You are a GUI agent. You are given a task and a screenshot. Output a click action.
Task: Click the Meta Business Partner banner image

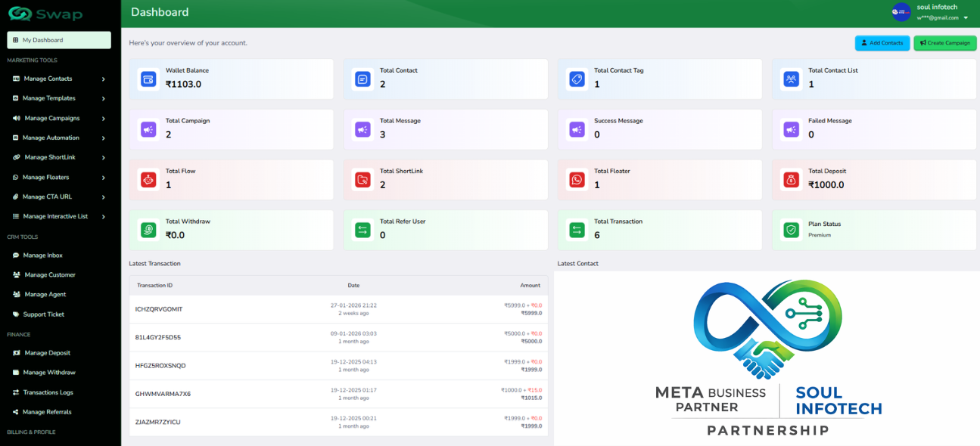coord(767,358)
